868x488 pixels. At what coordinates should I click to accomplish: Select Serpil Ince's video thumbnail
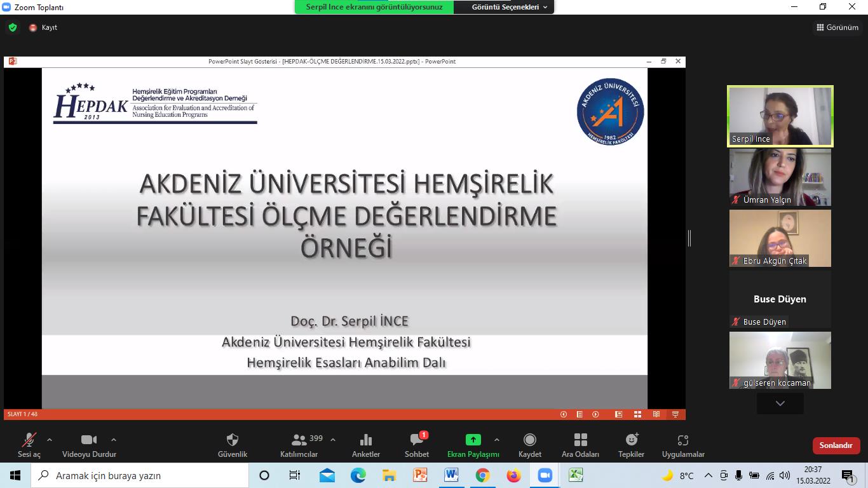(780, 116)
